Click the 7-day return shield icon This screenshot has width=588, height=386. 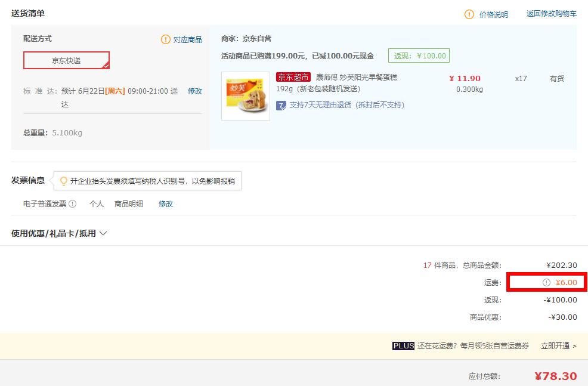click(281, 106)
